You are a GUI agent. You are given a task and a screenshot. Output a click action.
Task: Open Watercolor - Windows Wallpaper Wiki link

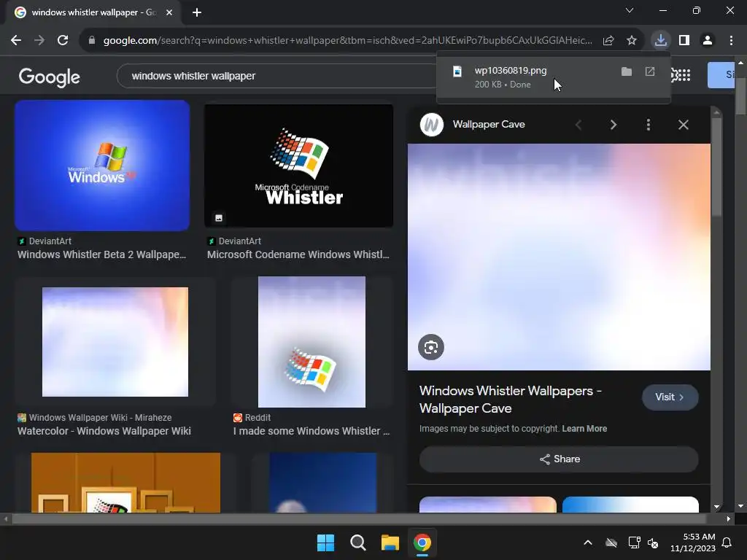click(104, 431)
